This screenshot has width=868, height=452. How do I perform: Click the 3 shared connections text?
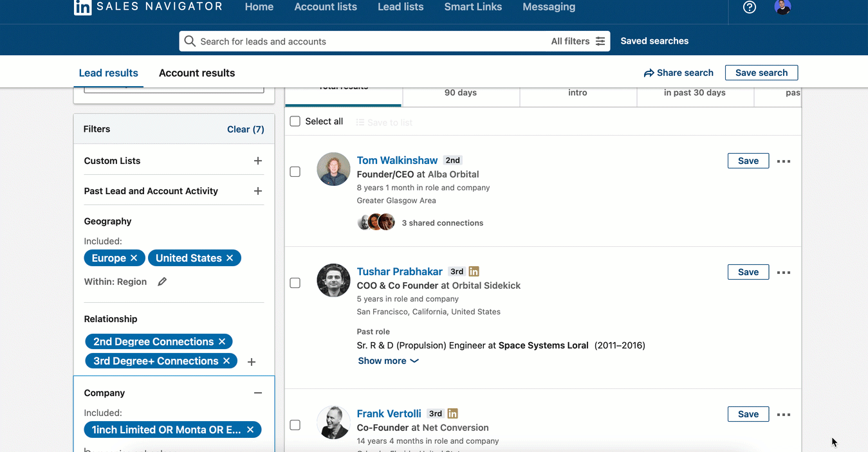click(443, 223)
